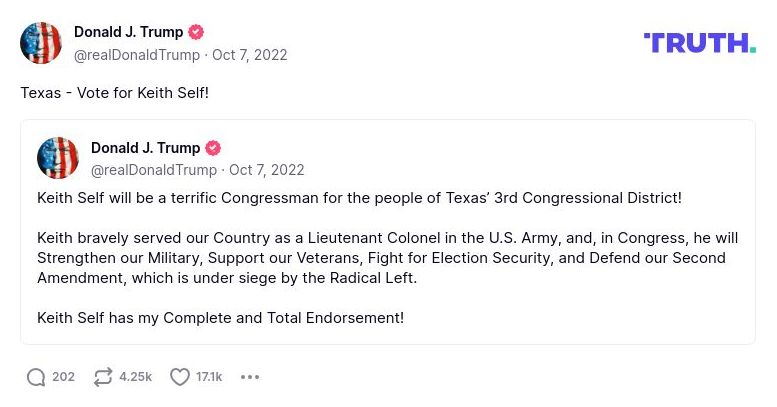Click the 4.25k ReTruth count
Viewport: 777px width, 407px height.
point(135,377)
